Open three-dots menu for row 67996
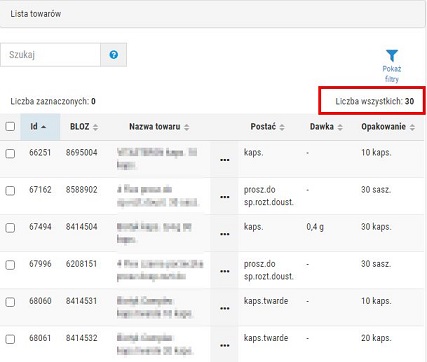Image resolution: width=427 pixels, height=362 pixels. (225, 271)
